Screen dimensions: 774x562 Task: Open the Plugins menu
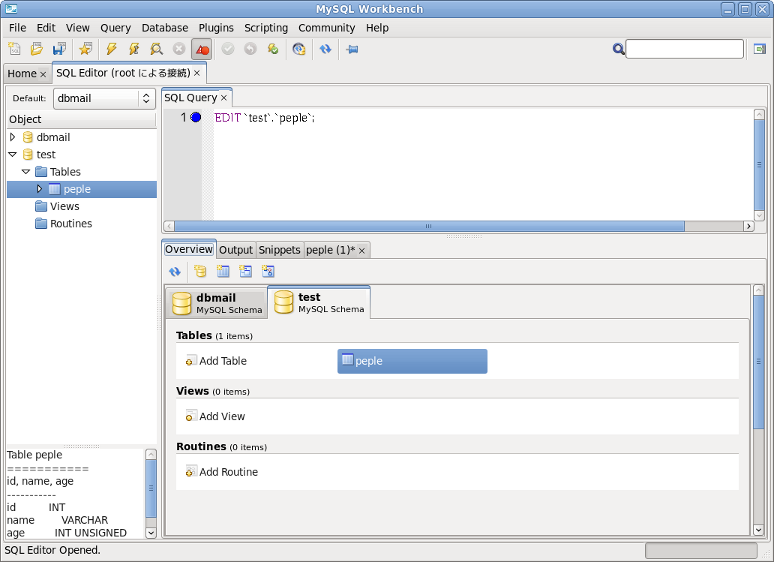pos(216,28)
